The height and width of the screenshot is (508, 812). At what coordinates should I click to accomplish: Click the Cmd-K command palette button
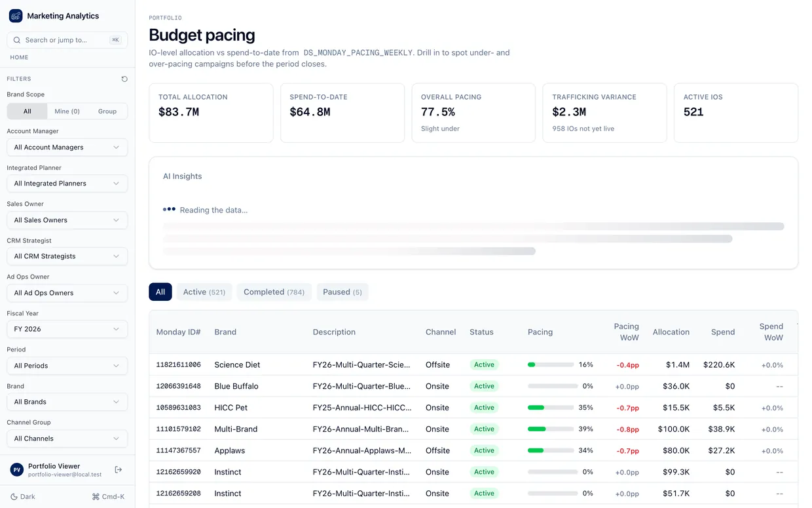pos(108,497)
